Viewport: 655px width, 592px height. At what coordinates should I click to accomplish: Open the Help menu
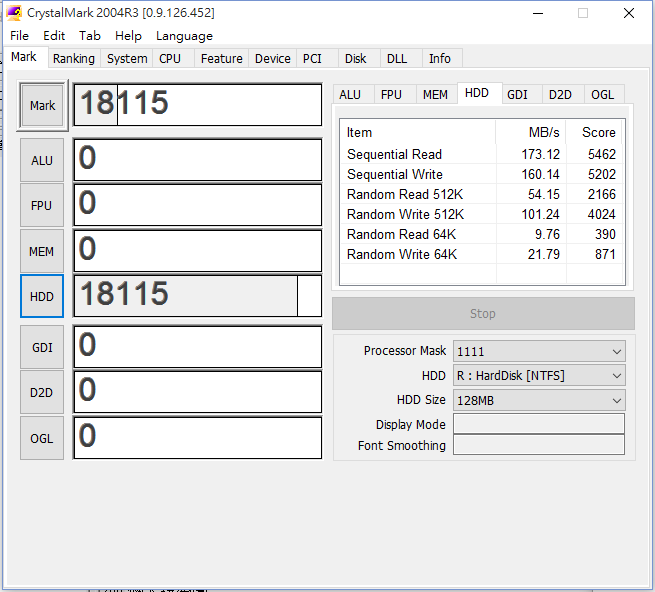point(128,36)
